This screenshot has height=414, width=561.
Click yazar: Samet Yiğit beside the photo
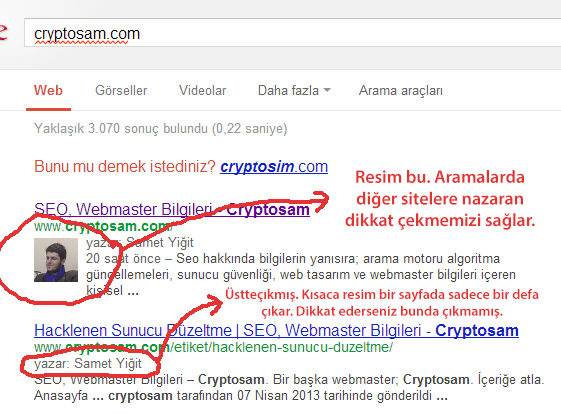point(140,243)
